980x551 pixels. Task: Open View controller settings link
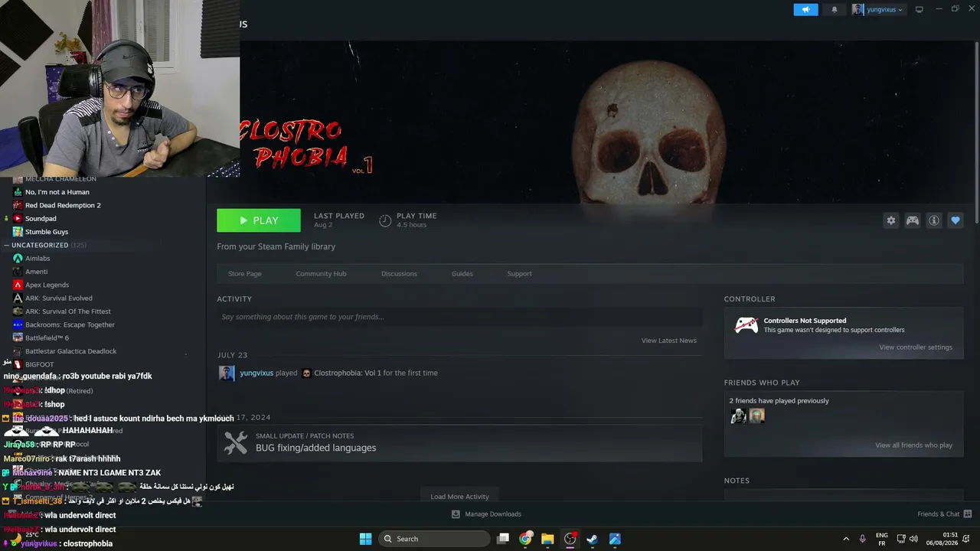[916, 347]
